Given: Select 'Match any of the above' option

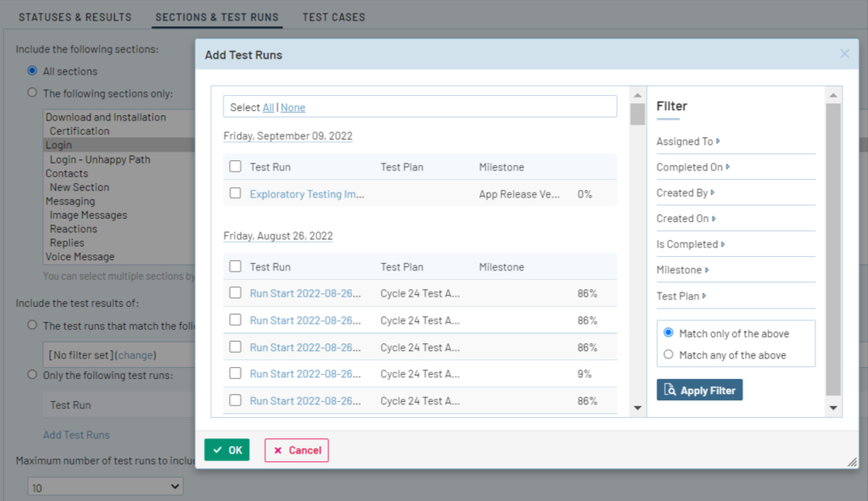Looking at the screenshot, I should [x=669, y=355].
